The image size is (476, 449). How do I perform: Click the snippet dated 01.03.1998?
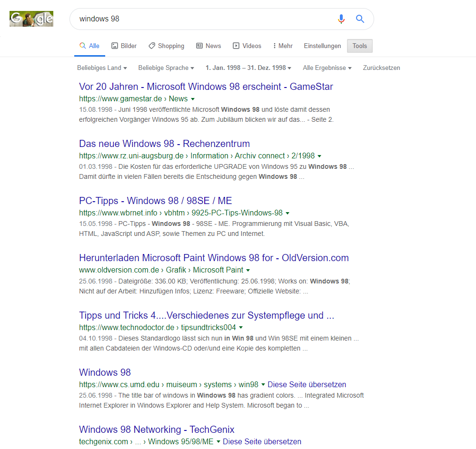[x=217, y=171]
